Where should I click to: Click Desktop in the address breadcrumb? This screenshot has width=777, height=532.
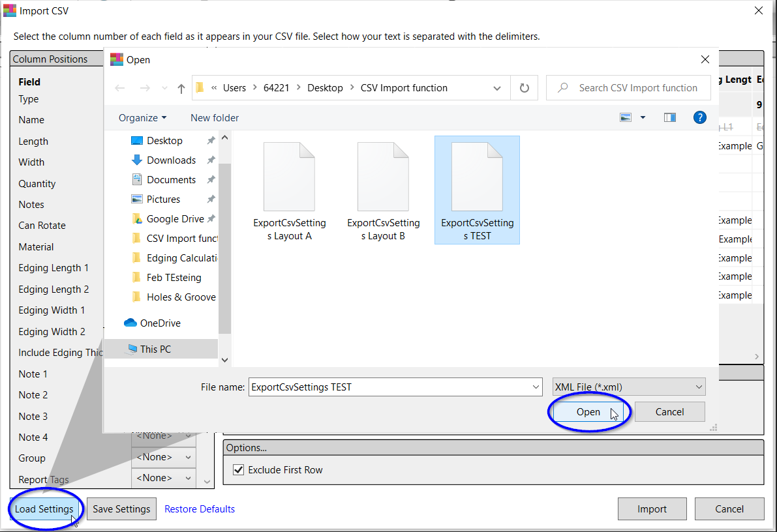(x=325, y=88)
